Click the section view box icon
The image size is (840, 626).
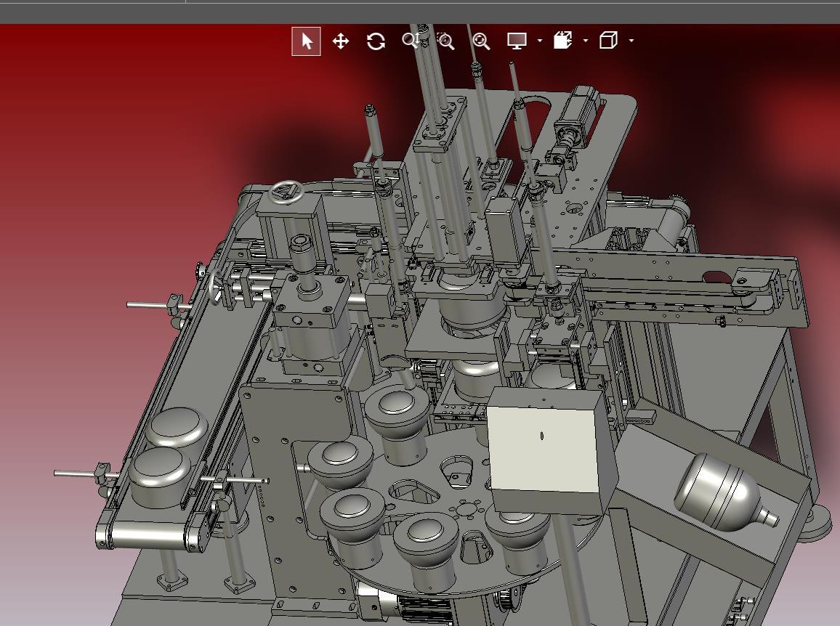point(562,41)
